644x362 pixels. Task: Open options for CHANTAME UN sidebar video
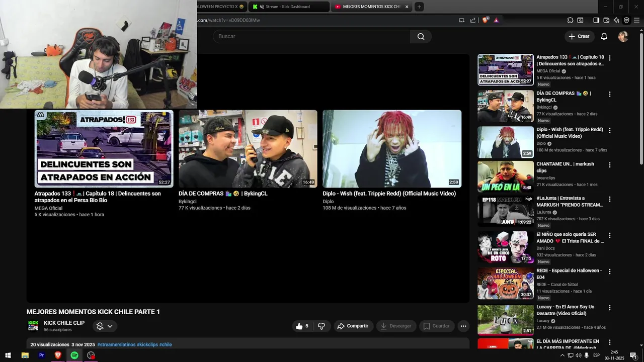click(x=610, y=165)
